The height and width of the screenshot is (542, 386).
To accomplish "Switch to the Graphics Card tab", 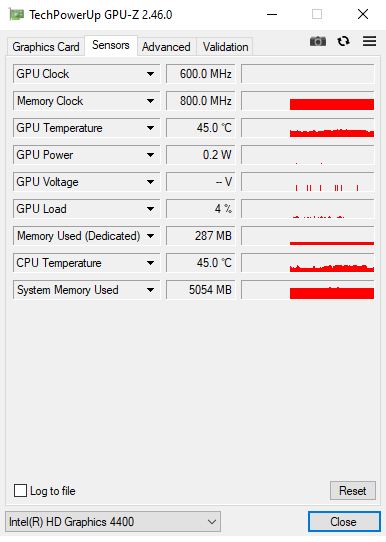I will pos(46,47).
